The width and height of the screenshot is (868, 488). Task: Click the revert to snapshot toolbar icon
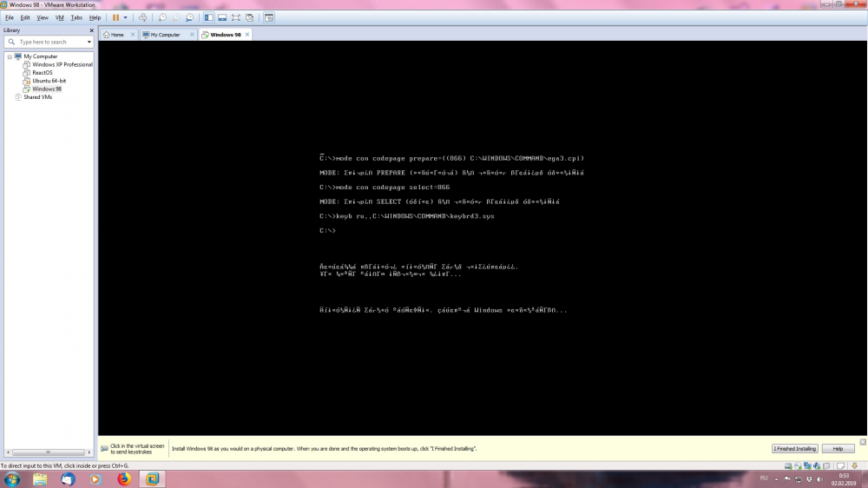[176, 17]
